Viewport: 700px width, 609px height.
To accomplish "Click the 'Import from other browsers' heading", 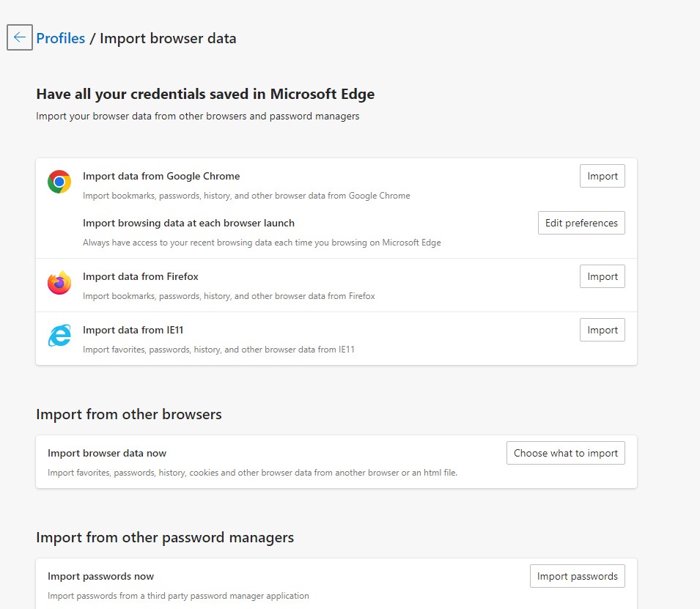I will (129, 414).
